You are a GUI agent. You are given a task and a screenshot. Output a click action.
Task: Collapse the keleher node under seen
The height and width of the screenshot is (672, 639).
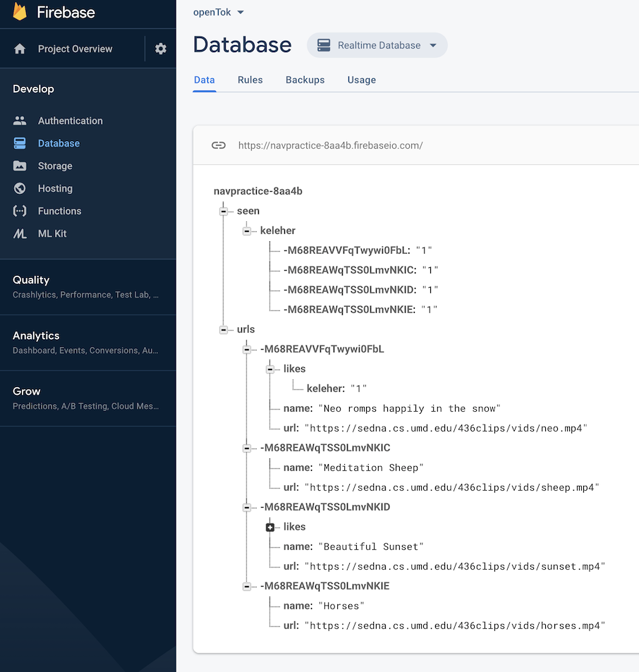click(x=247, y=231)
